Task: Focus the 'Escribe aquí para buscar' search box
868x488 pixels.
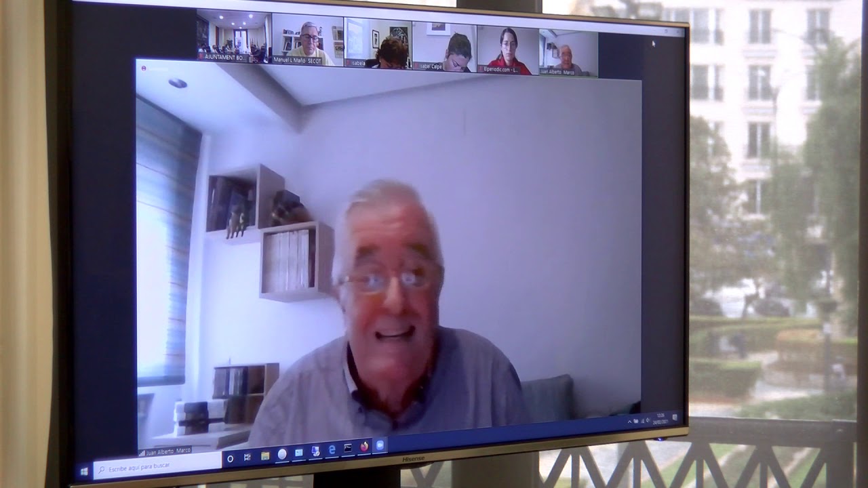Action: (x=158, y=465)
